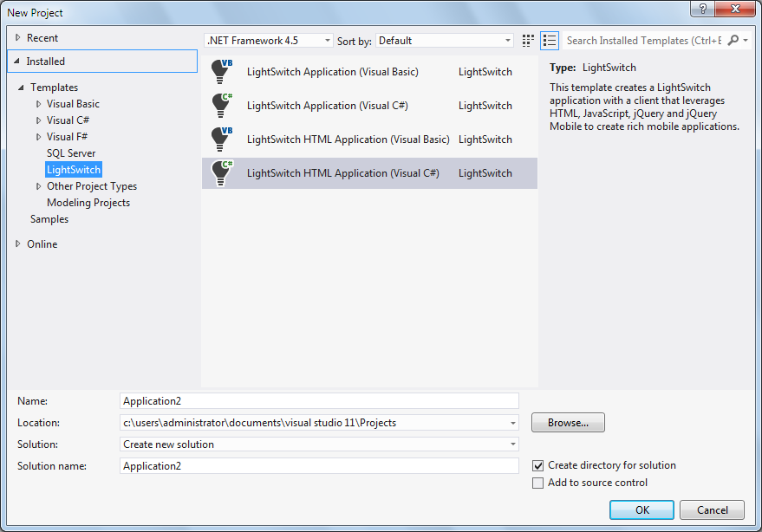Select LightSwitch in templates tree
This screenshot has height=532, width=762.
point(74,170)
